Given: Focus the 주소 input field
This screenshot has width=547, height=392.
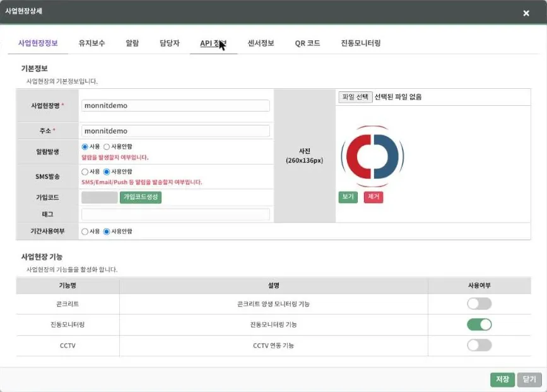Looking at the screenshot, I should tap(175, 131).
